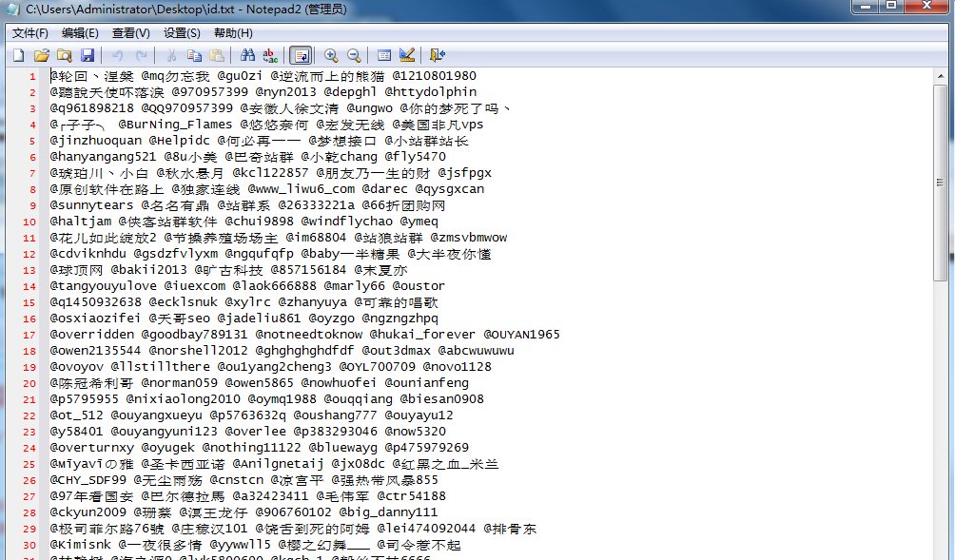
Task: Click the exit door icon in toolbar
Action: 438,56
